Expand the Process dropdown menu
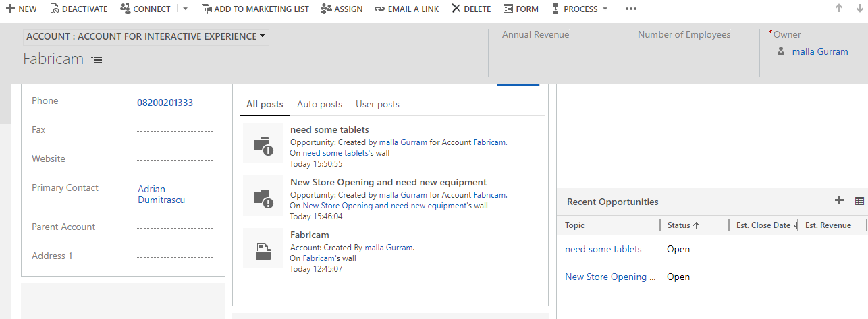Image resolution: width=868 pixels, height=319 pixels. tap(605, 9)
